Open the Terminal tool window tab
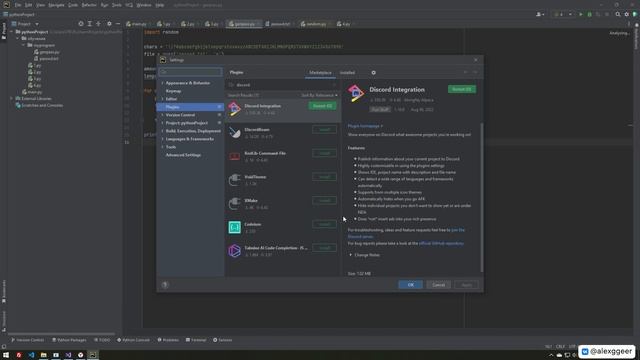640x360 pixels. point(196,340)
